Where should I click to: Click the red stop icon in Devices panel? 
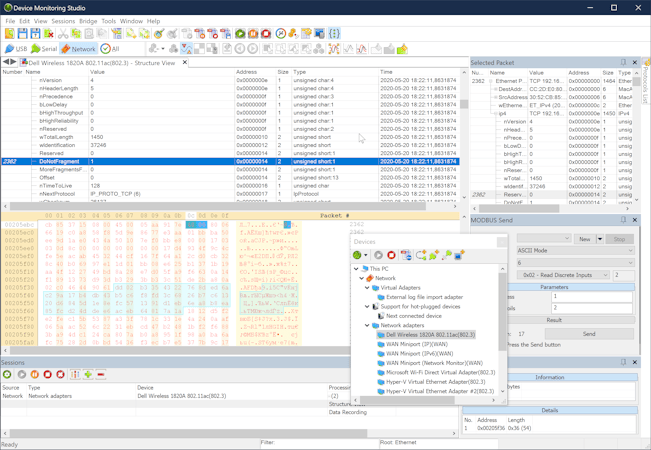coord(392,255)
